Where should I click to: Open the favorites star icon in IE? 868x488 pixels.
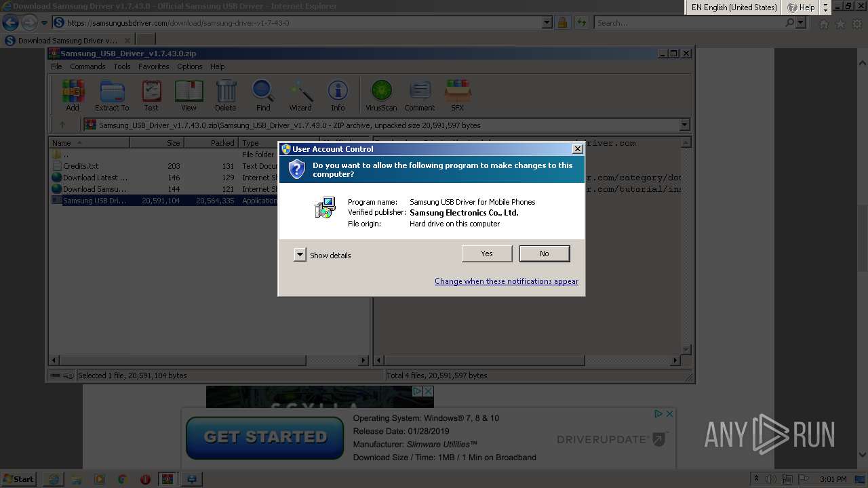(x=840, y=24)
